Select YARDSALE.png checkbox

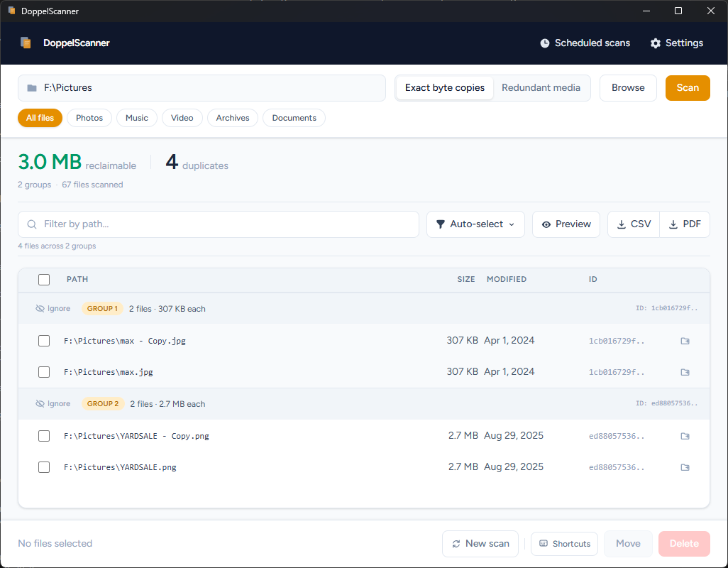(44, 467)
